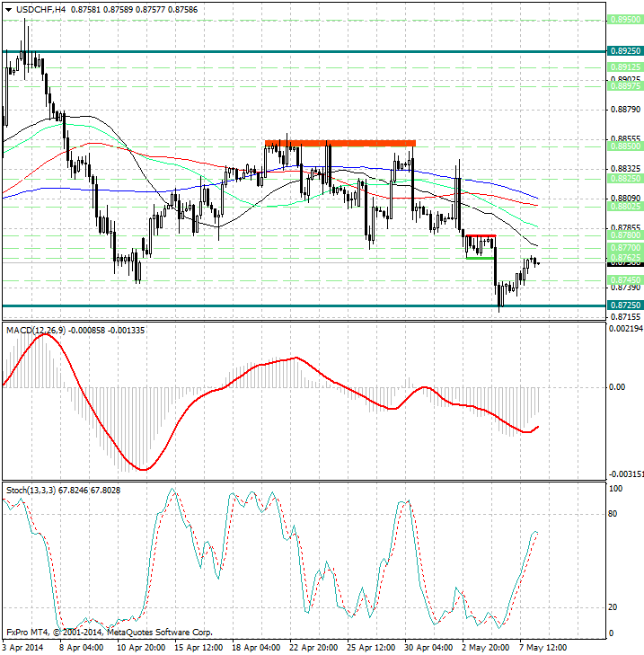644x655 pixels.
Task: Select the orange resistance rectangle near 0.88500
Action: tap(340, 143)
